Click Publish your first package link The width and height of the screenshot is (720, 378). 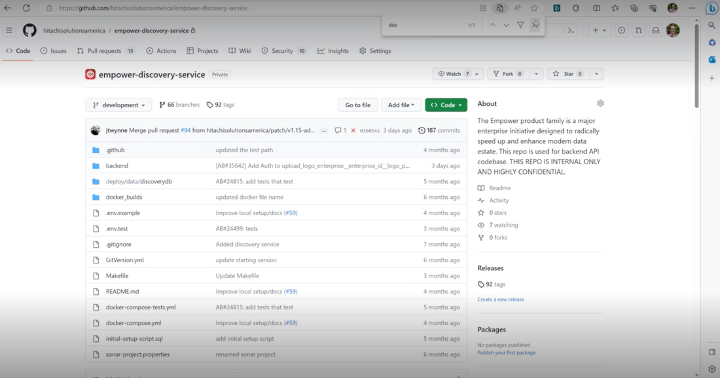tap(506, 353)
